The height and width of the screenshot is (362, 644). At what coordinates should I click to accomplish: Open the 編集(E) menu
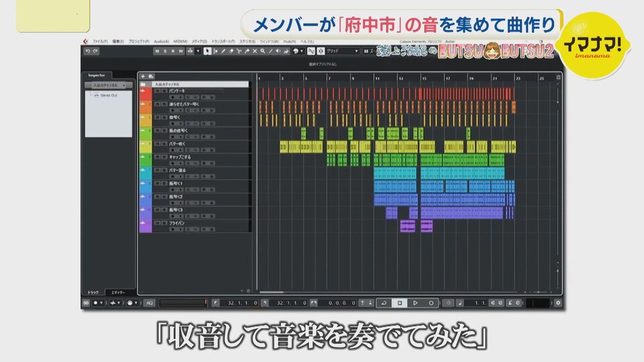[x=118, y=42]
